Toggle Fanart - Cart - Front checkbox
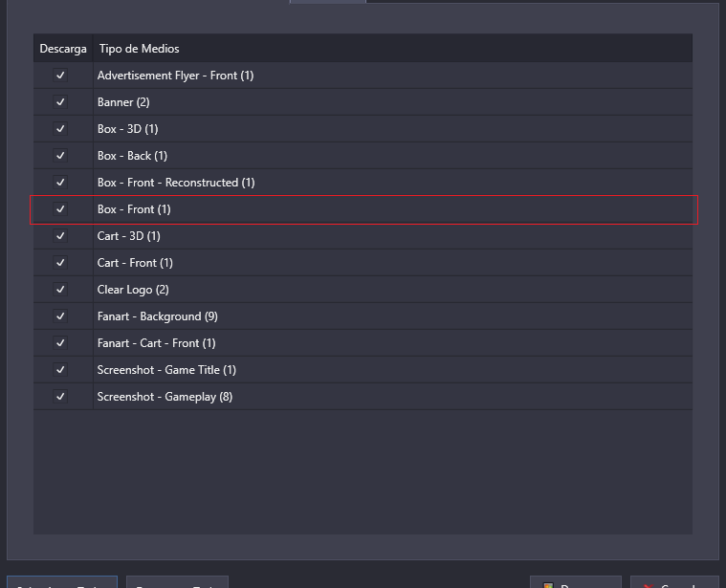This screenshot has width=726, height=588. [x=60, y=344]
